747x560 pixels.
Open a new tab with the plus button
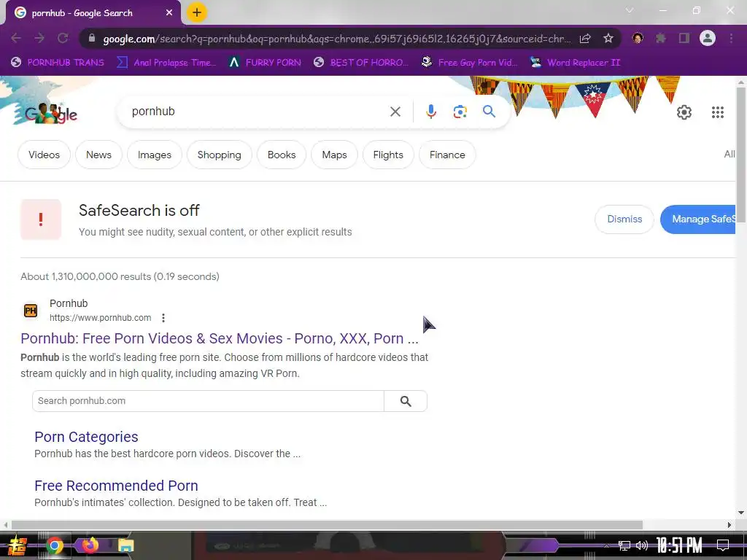pos(197,12)
